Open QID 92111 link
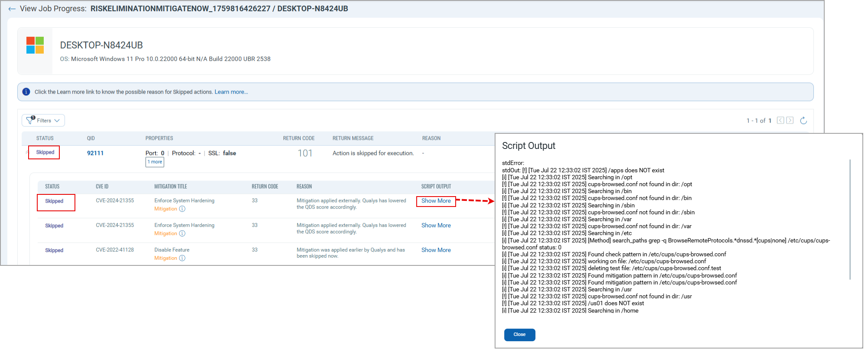The height and width of the screenshot is (352, 868). (95, 153)
